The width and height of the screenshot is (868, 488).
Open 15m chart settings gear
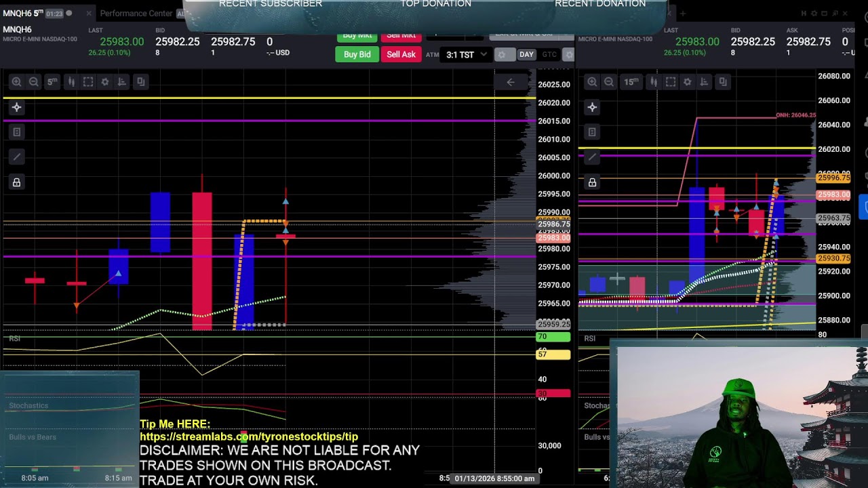click(688, 81)
